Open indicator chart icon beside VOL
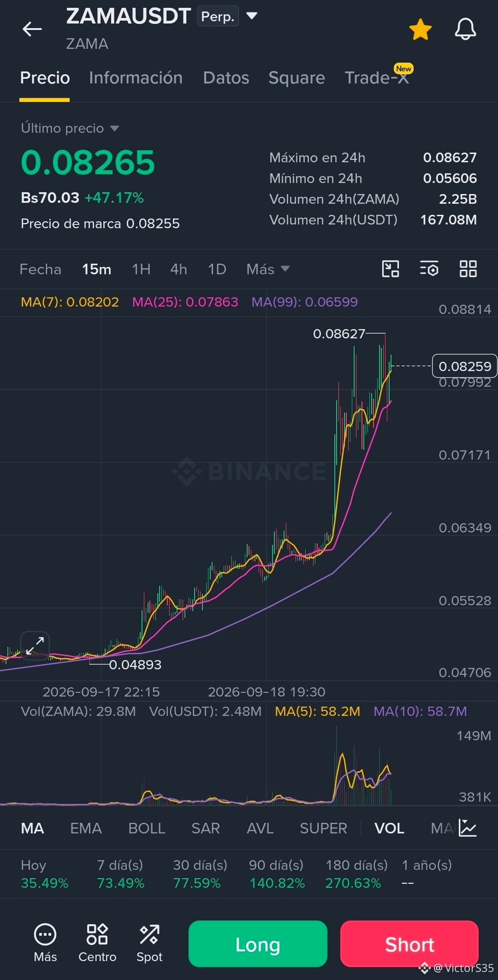 (468, 828)
